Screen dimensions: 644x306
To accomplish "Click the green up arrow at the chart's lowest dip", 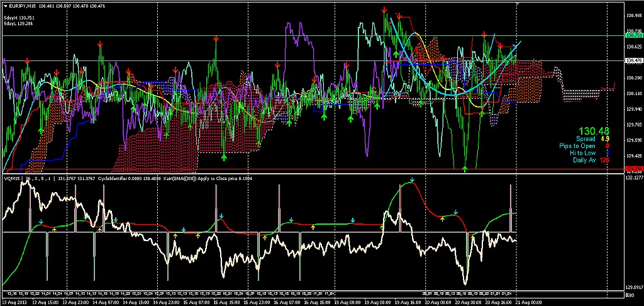I will [465, 168].
